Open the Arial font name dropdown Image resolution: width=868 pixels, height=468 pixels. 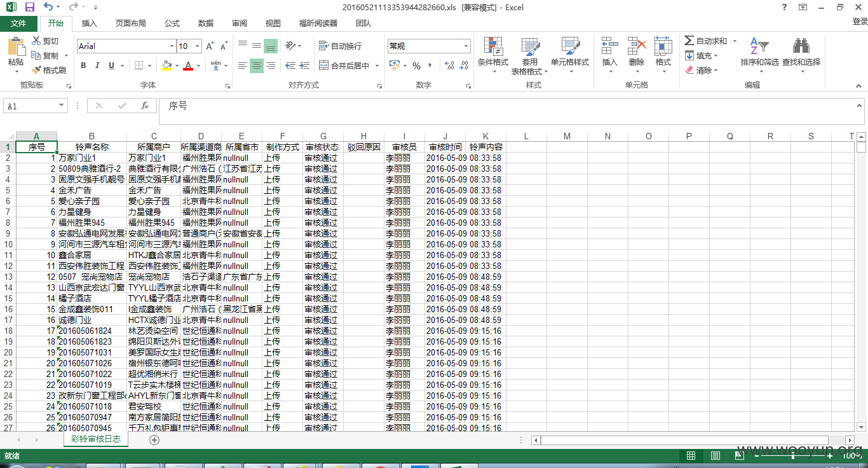coord(172,46)
